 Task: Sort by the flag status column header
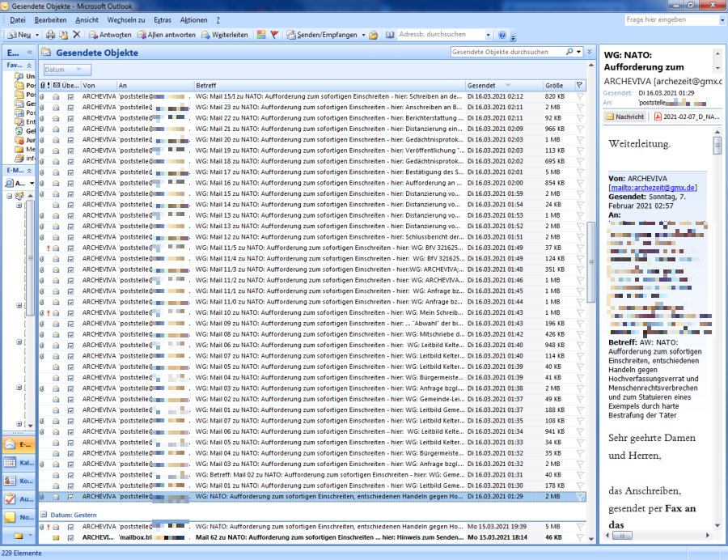(579, 86)
